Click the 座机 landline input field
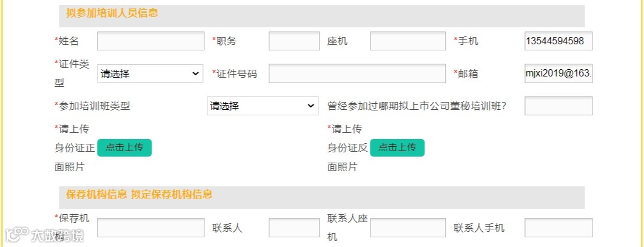 (408, 41)
